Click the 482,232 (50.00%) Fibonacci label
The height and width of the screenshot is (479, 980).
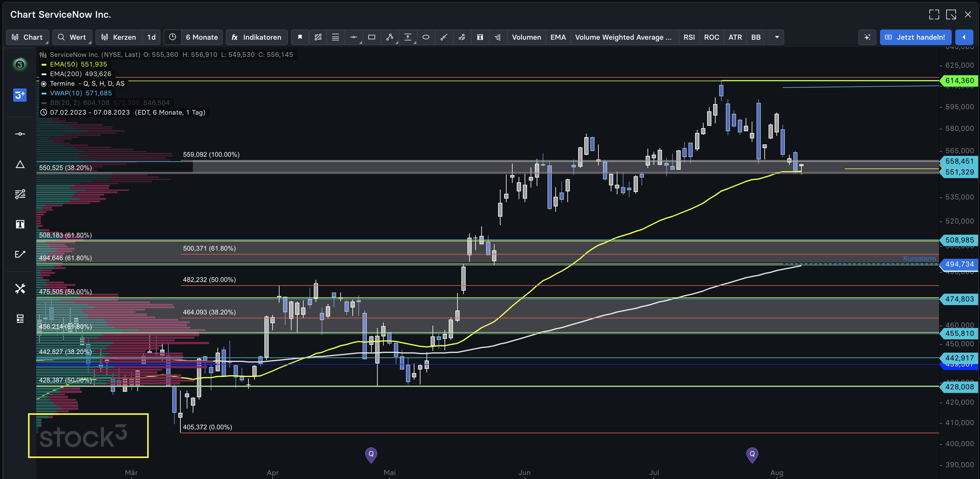point(209,280)
